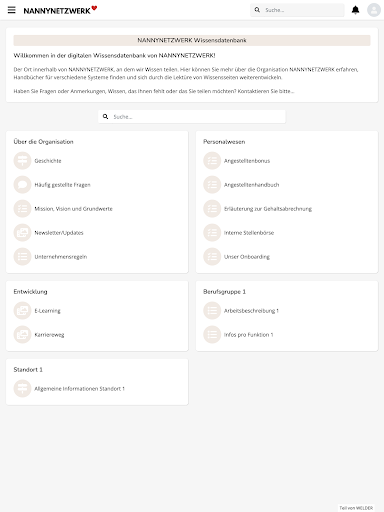This screenshot has width=384, height=512.
Task: Click the Unternehmensregeln list icon
Action: [22, 257]
